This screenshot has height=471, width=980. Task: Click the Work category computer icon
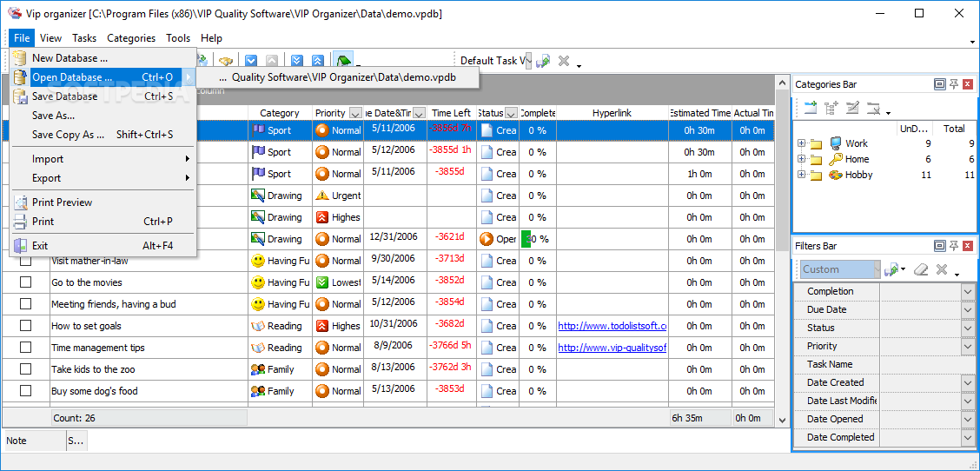(836, 143)
